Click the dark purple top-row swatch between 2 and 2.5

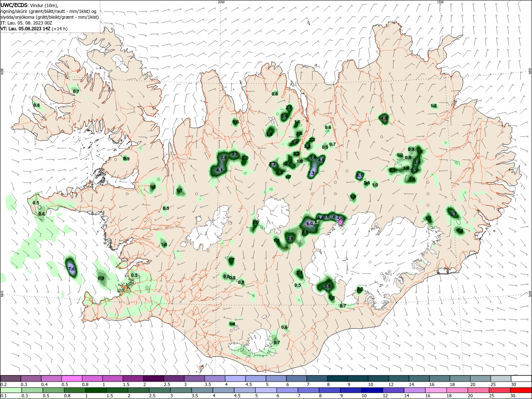pos(154,379)
